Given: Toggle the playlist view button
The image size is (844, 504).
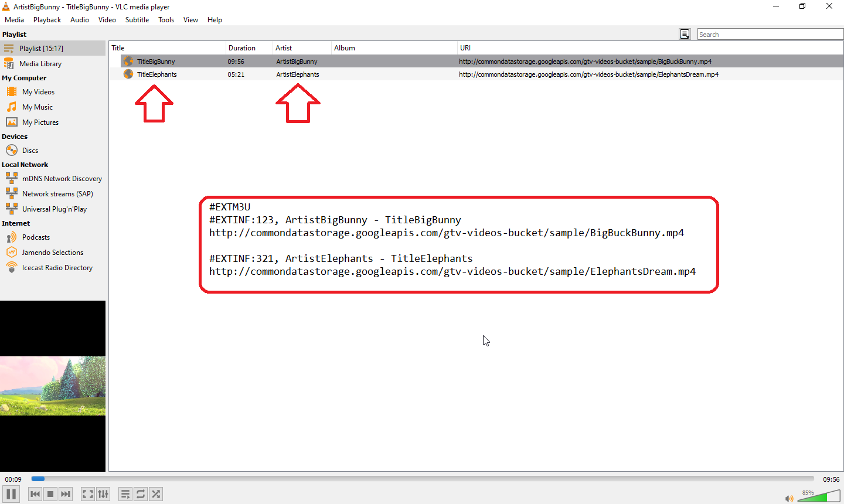Looking at the screenshot, I should [x=125, y=494].
